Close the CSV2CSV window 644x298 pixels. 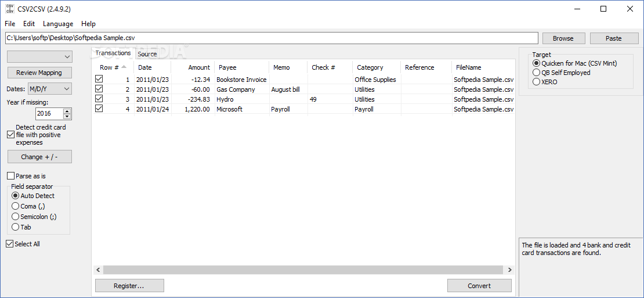pos(629,9)
